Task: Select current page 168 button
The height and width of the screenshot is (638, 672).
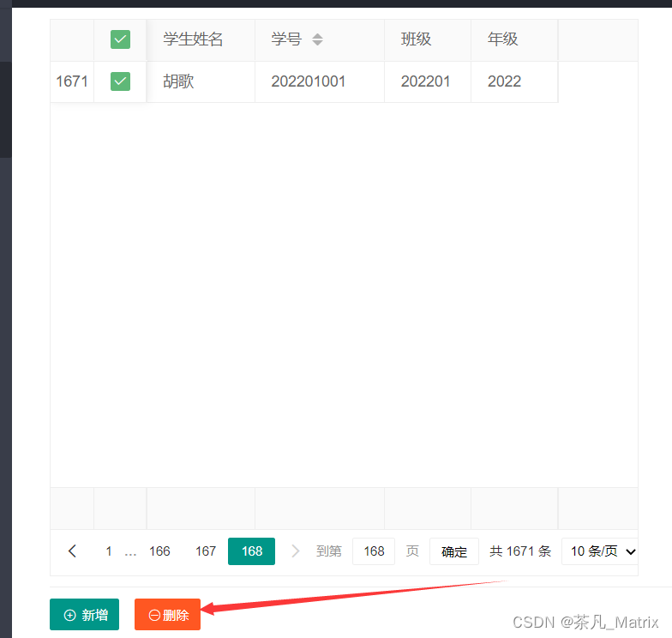Action: pyautogui.click(x=252, y=551)
